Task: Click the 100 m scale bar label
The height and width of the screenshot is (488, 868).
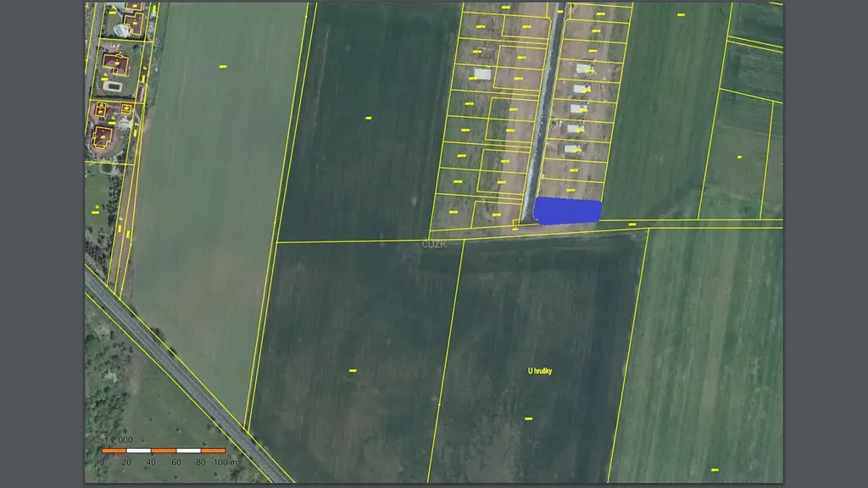Action: (225, 463)
